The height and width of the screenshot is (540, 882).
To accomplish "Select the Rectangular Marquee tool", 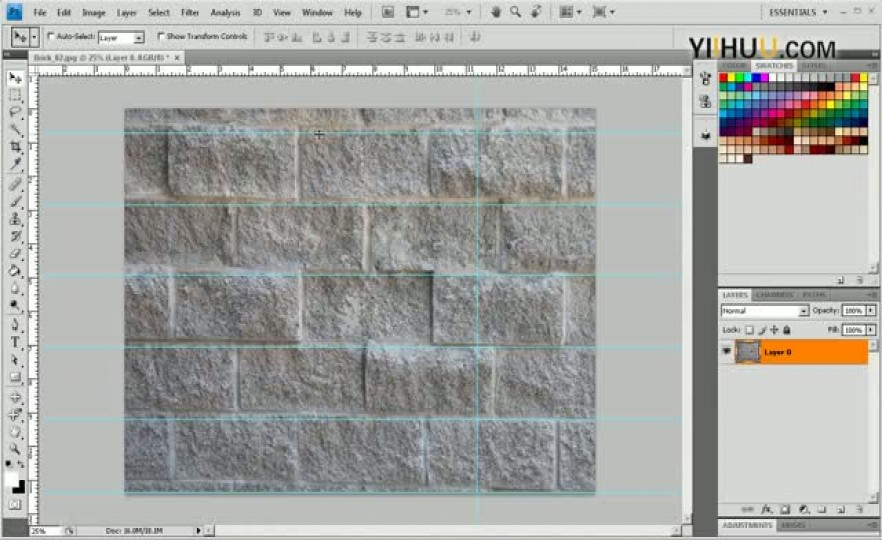I will click(x=15, y=95).
